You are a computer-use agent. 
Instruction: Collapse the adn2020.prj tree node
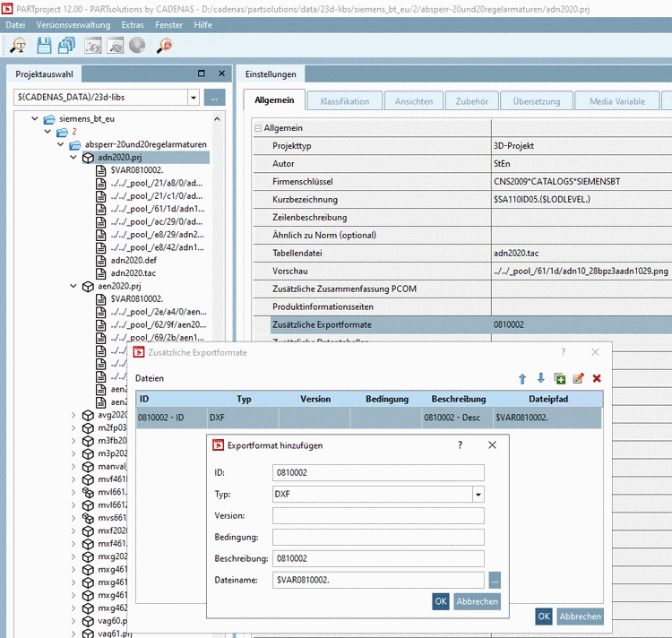tap(74, 158)
